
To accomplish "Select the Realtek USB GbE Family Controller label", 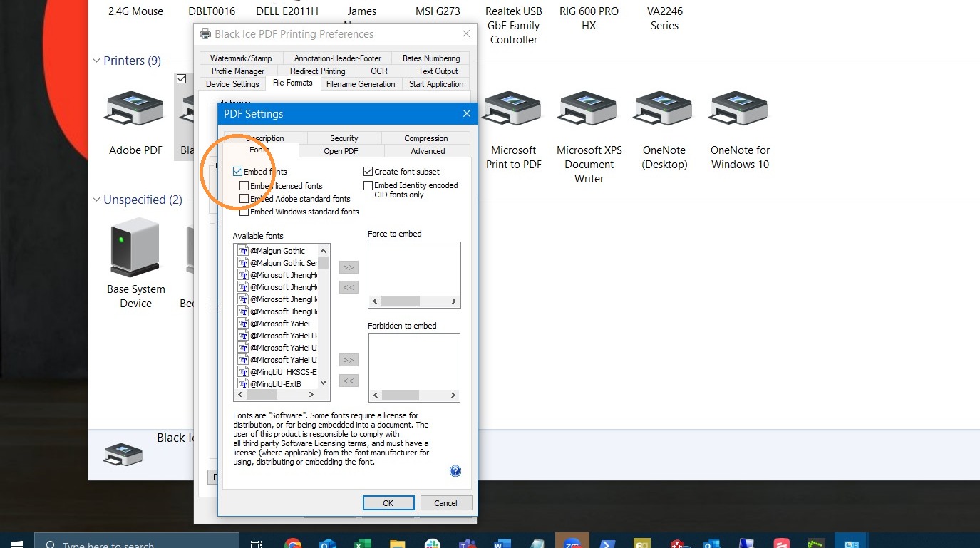I will 514,26.
